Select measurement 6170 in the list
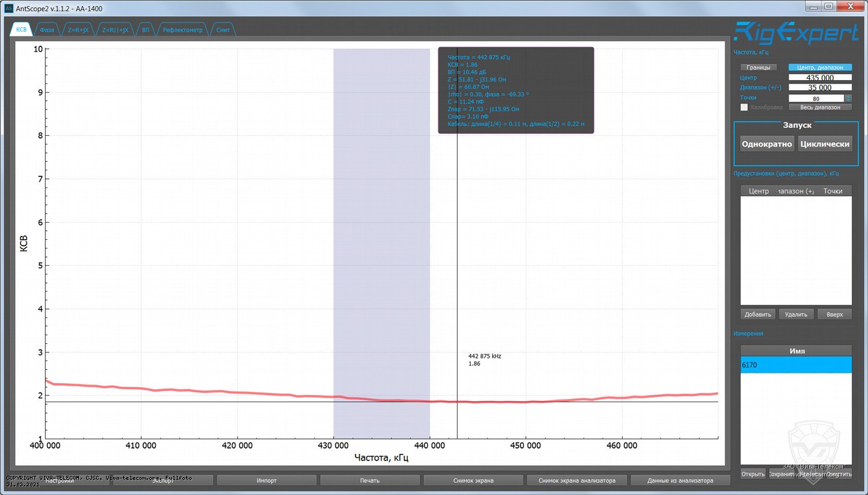This screenshot has width=868, height=495. click(x=796, y=365)
